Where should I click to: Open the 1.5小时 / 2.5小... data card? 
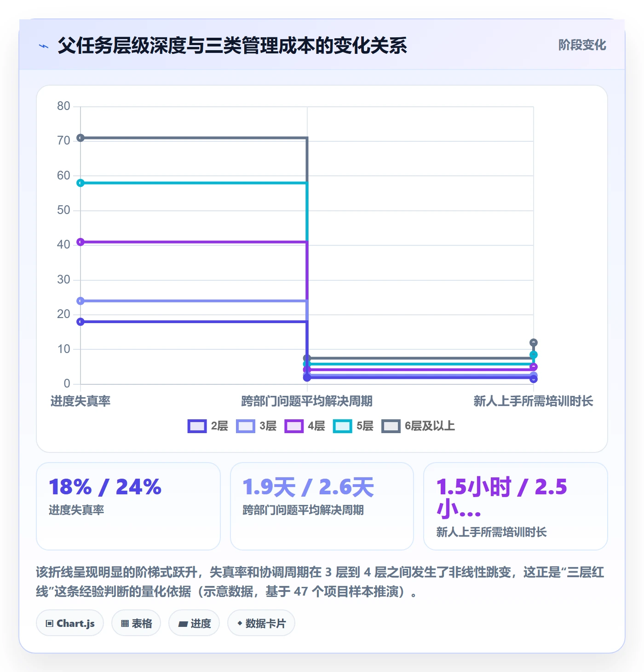[x=516, y=506]
